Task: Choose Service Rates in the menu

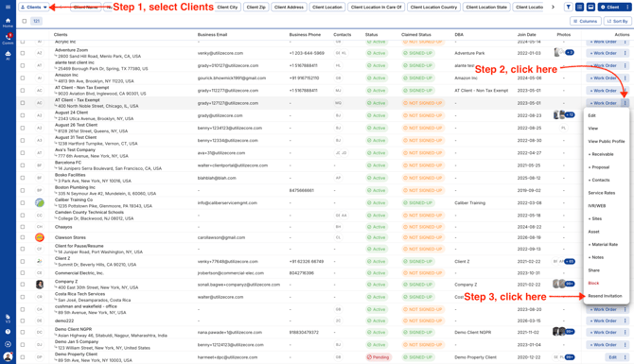Action: point(602,193)
